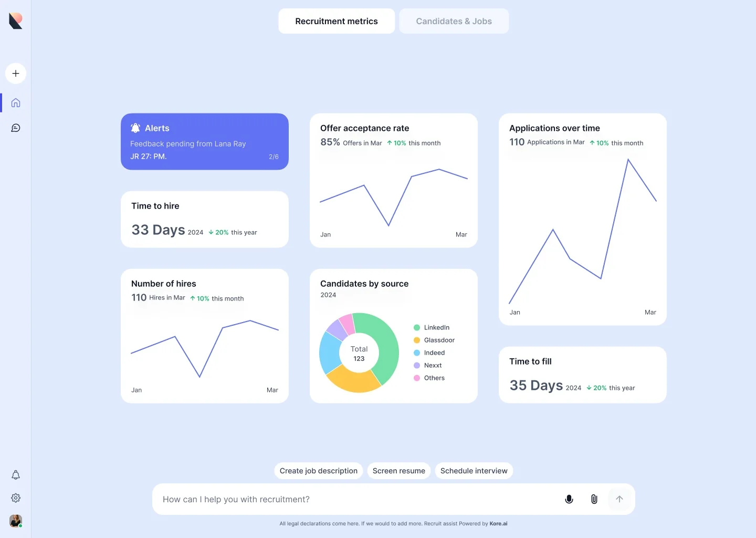Click the legal declarations 'here' link

click(x=352, y=523)
